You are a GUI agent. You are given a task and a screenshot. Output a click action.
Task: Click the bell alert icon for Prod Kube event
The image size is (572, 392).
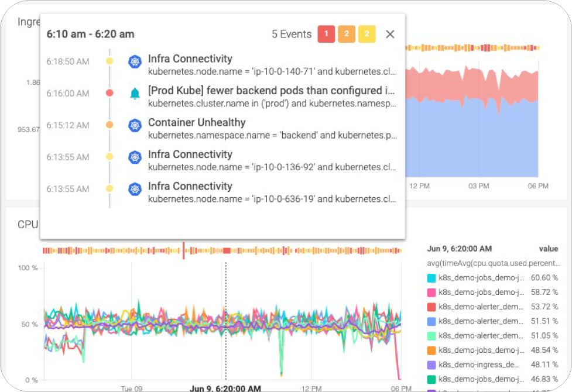coord(135,94)
